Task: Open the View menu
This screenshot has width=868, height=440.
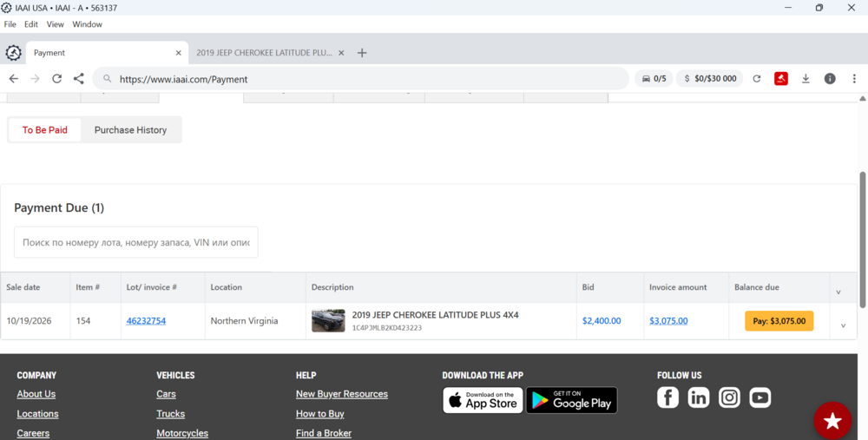Action: pyautogui.click(x=56, y=24)
